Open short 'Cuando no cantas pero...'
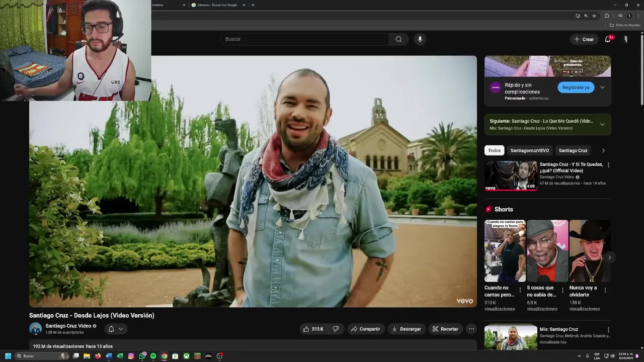This screenshot has width=644, height=362. 505,250
